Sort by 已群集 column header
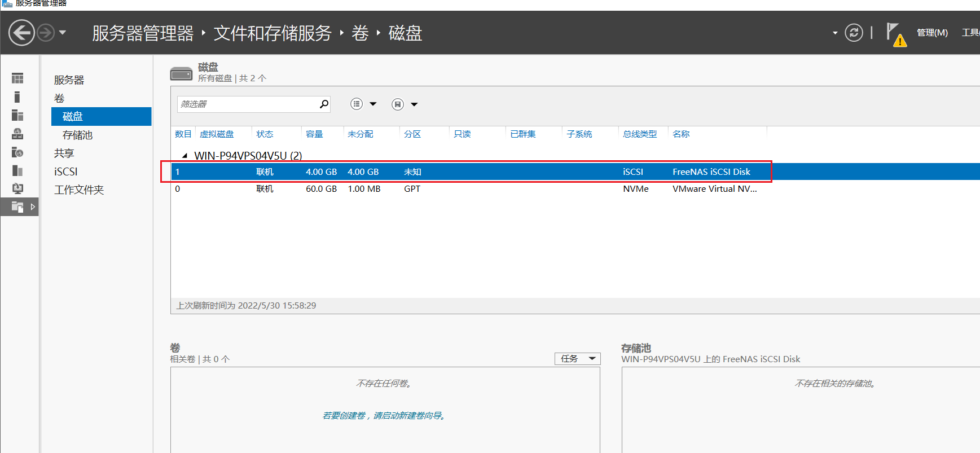 [x=523, y=134]
